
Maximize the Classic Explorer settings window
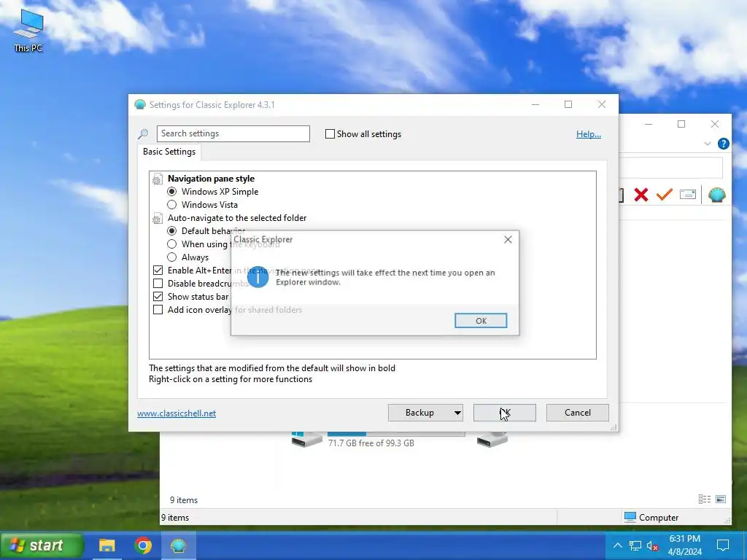[568, 104]
